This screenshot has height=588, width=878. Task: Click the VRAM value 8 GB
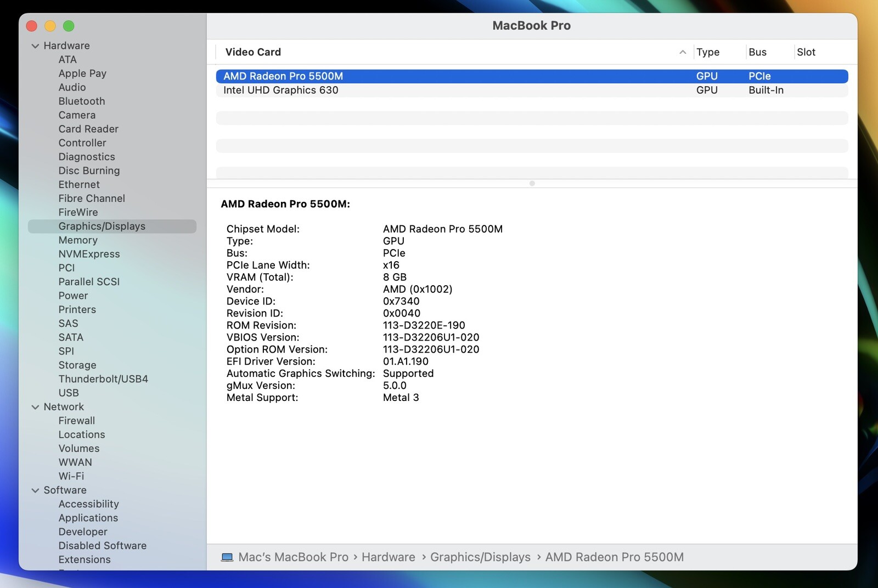pyautogui.click(x=395, y=277)
